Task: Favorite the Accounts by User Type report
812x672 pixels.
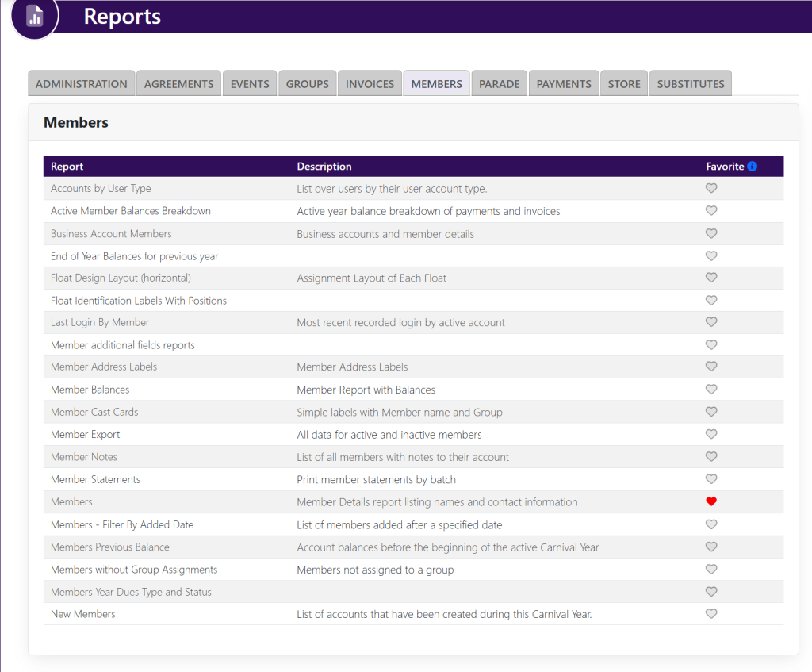Action: pos(711,189)
